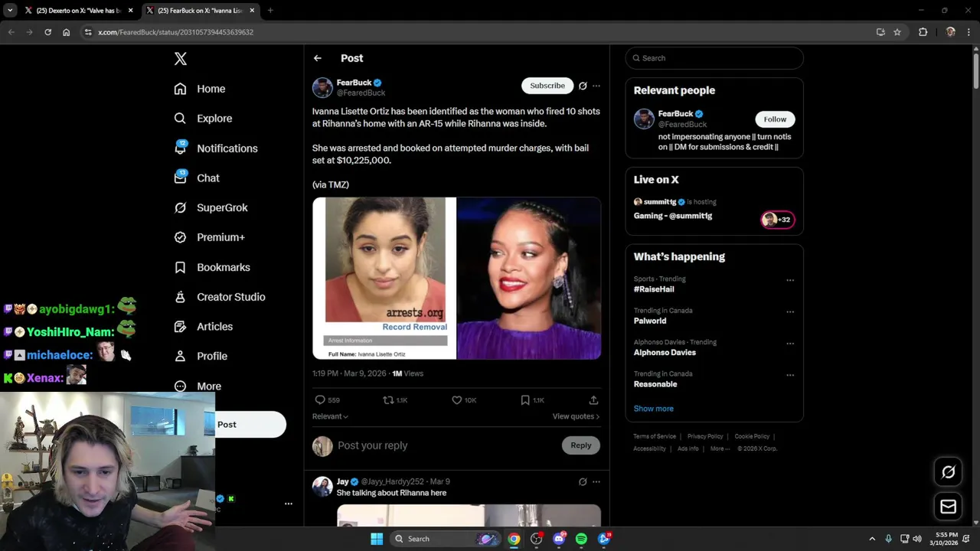Open summit1g's live Gaming space
Viewport: 980px width, 551px height.
coord(714,209)
